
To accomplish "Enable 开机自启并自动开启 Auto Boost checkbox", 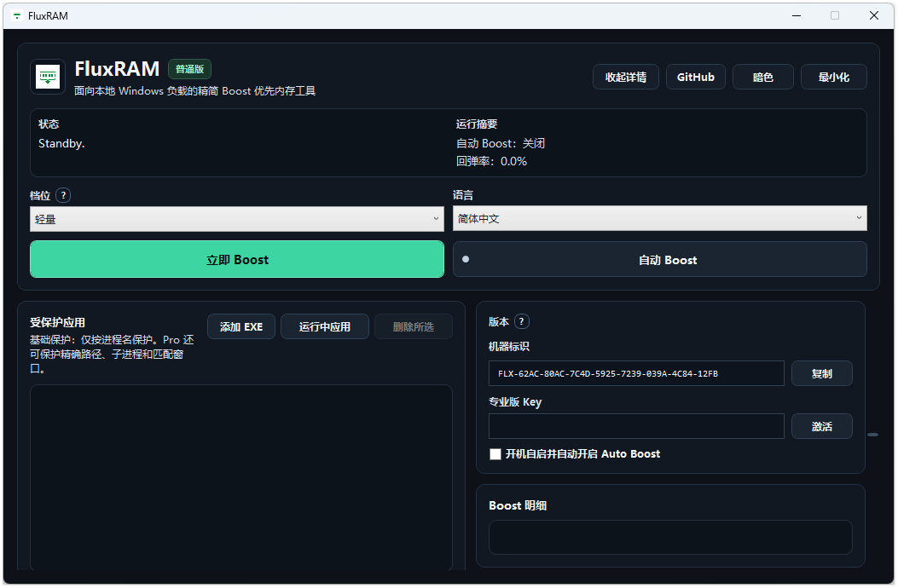I will [495, 454].
